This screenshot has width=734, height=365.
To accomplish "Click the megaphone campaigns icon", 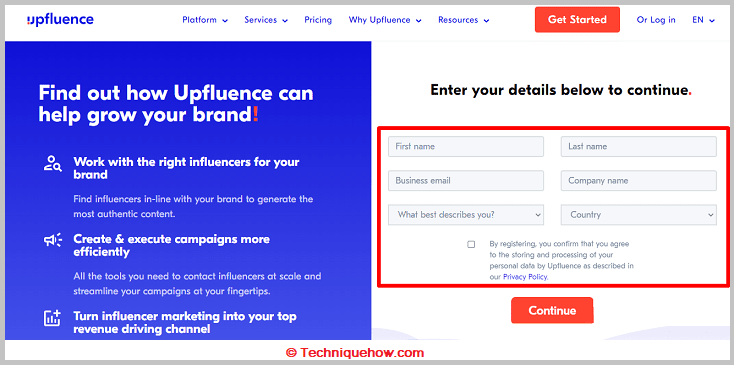I will [53, 241].
